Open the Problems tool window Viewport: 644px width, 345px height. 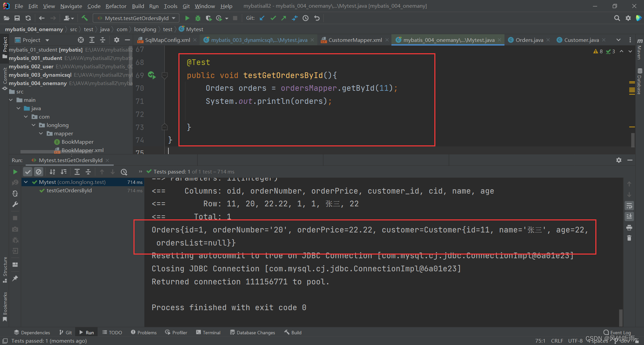tap(144, 333)
